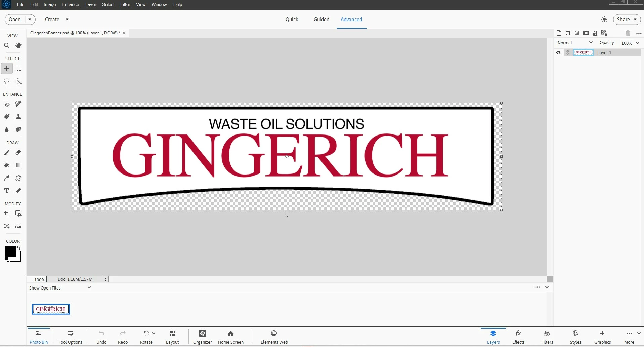Select the Gradient tool
The image size is (644, 347).
[x=18, y=165]
